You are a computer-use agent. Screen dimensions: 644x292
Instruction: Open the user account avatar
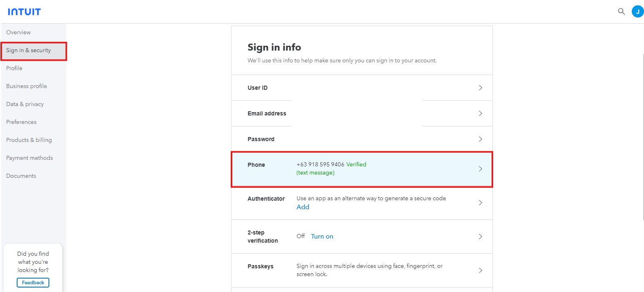coord(637,11)
